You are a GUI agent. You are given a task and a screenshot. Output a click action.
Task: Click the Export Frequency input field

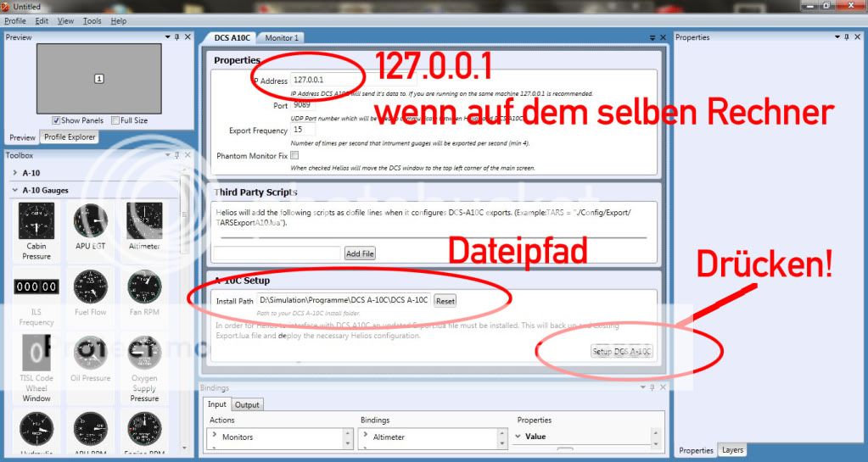pos(303,130)
